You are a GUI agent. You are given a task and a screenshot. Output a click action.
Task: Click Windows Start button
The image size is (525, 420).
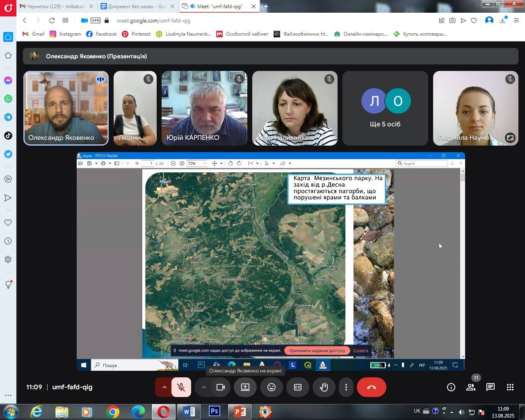click(10, 412)
